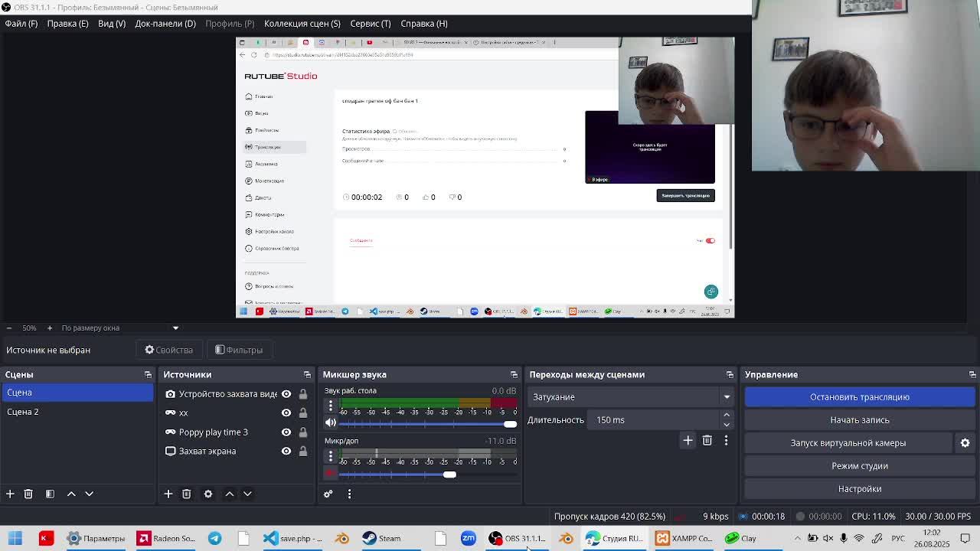Open source Свойства button

(x=169, y=350)
